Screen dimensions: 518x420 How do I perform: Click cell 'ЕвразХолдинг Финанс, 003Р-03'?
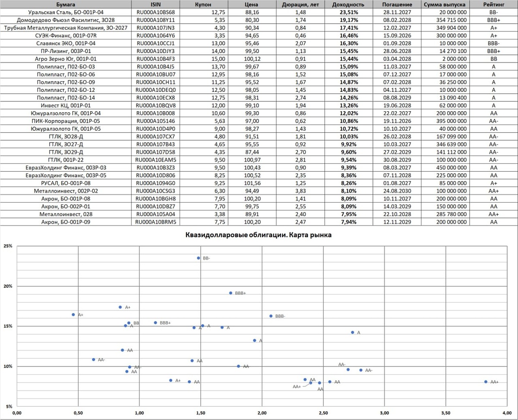click(x=66, y=167)
